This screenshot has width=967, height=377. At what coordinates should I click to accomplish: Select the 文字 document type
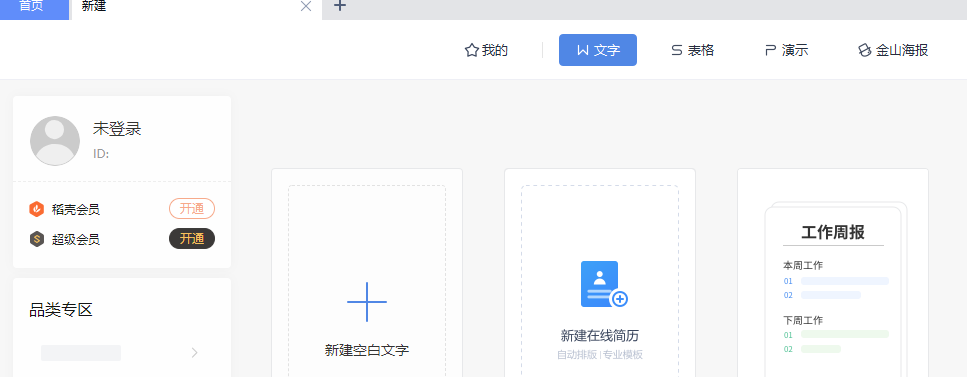pos(598,50)
